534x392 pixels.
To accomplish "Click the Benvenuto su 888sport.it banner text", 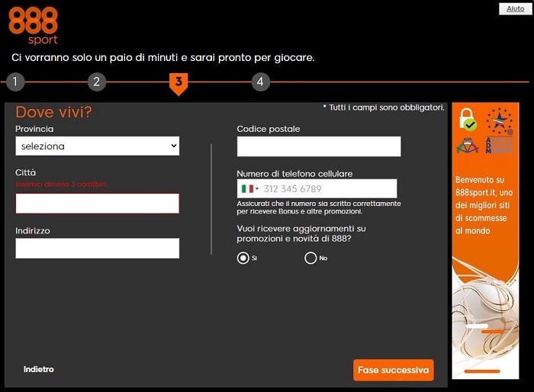I will pyautogui.click(x=484, y=205).
